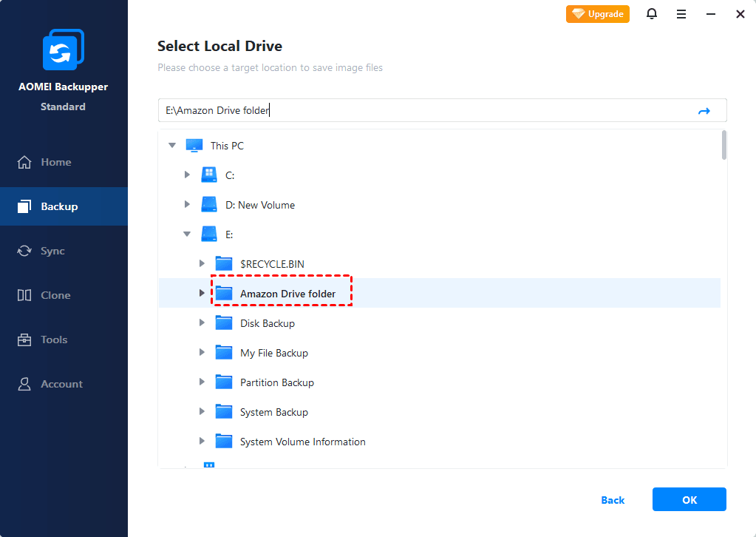
Task: Expand the Amazon Drive folder node
Action: [202, 294]
